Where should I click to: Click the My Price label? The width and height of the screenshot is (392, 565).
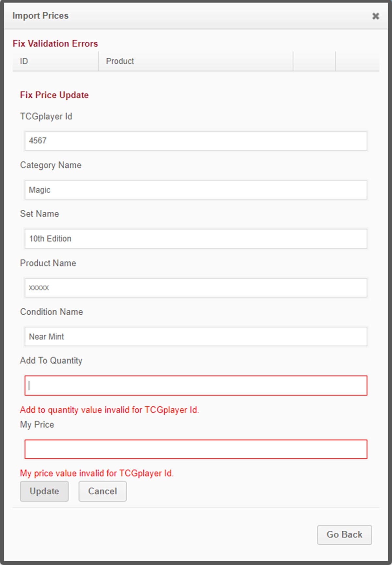coord(37,424)
